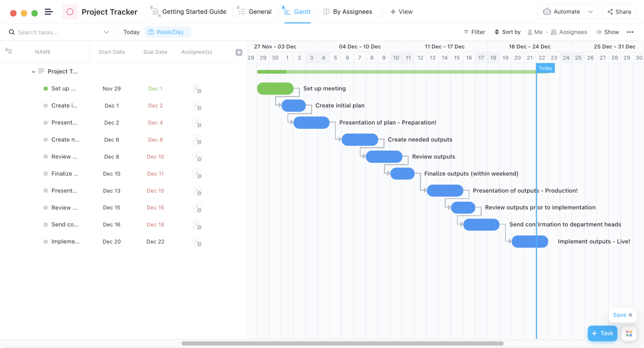Click the pink Project Tracker list icon
The image size is (644, 348).
[70, 12]
